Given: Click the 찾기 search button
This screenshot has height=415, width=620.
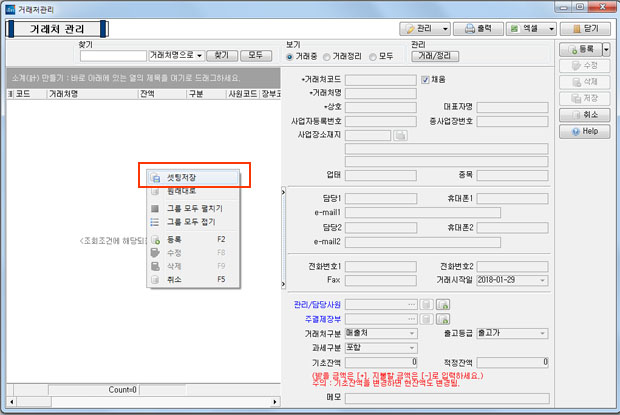Looking at the screenshot, I should pos(222,57).
